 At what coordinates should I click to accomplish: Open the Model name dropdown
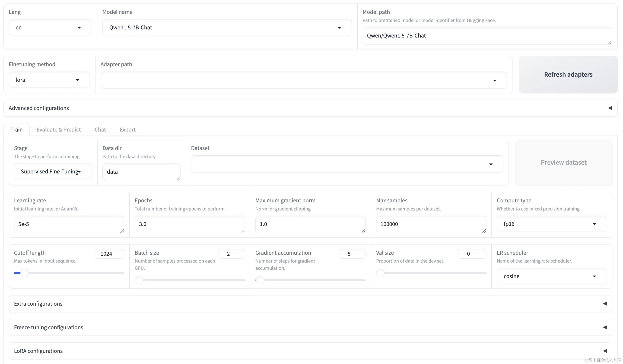(227, 28)
